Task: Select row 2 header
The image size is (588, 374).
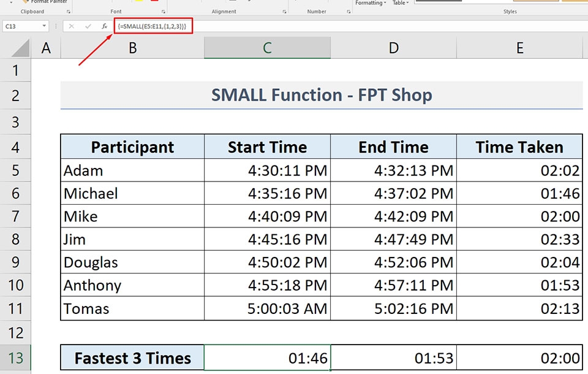Action: (x=15, y=96)
